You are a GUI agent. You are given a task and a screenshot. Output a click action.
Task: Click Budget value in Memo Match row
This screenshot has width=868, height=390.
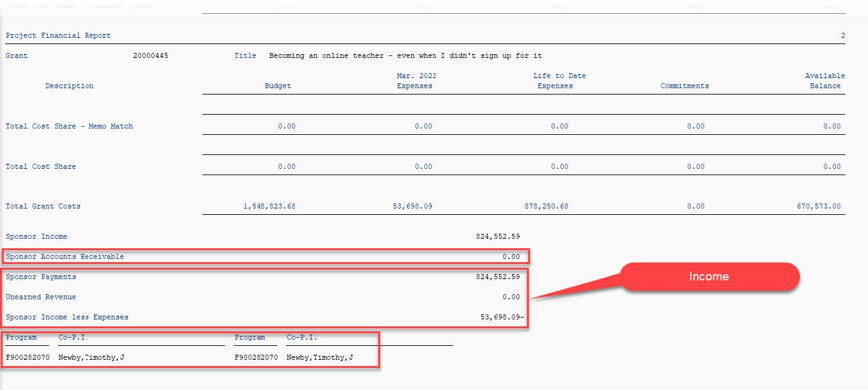click(287, 126)
